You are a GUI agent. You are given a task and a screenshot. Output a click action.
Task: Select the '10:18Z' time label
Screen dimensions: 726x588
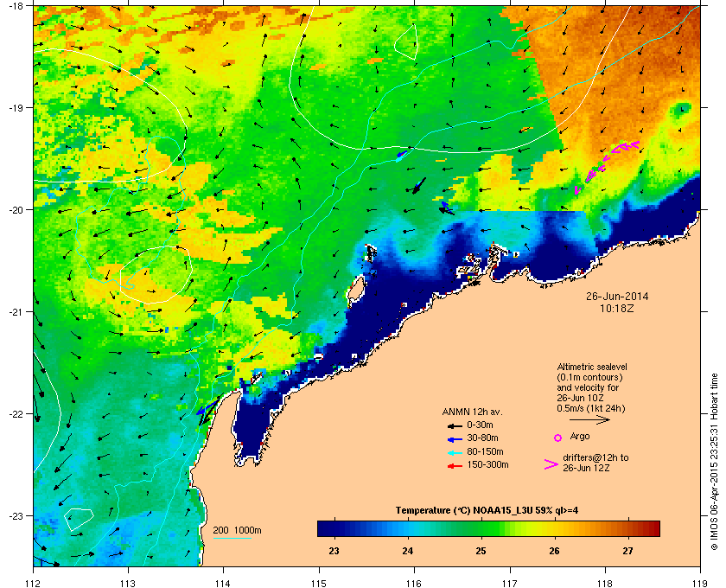coord(617,308)
